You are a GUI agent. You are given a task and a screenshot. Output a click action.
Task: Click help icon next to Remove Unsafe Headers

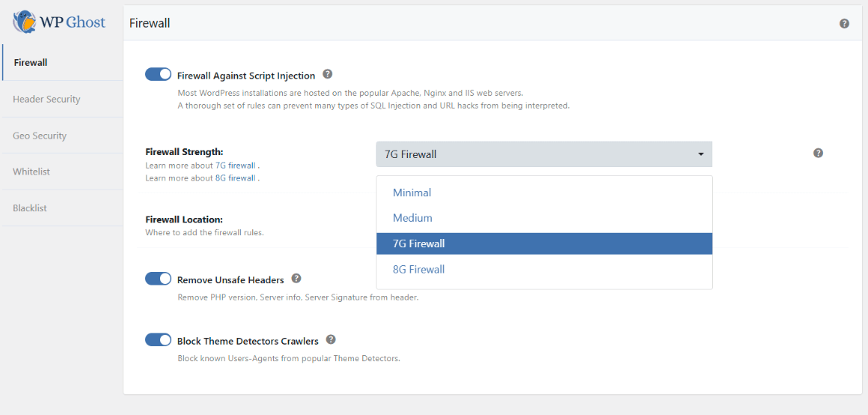click(296, 279)
